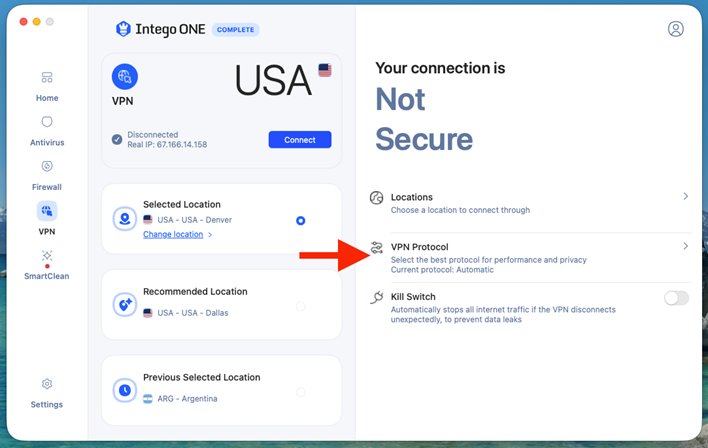Click the US flag next to Dallas
Image resolution: width=708 pixels, height=448 pixels.
148,313
